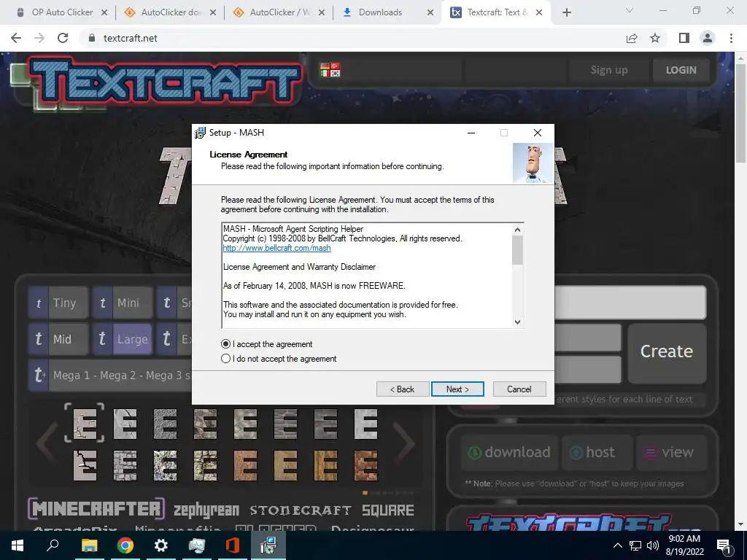The height and width of the screenshot is (560, 747).
Task: Select I do not accept the agreement
Action: pos(226,359)
